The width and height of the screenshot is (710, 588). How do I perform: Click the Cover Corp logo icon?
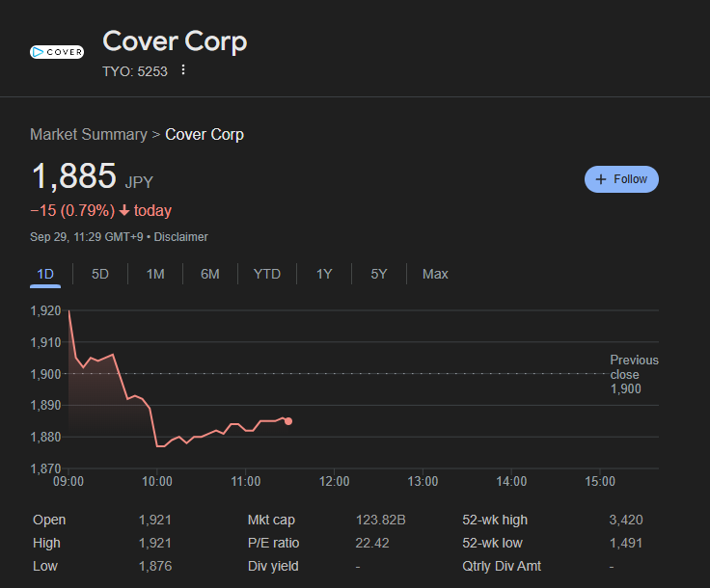56,52
